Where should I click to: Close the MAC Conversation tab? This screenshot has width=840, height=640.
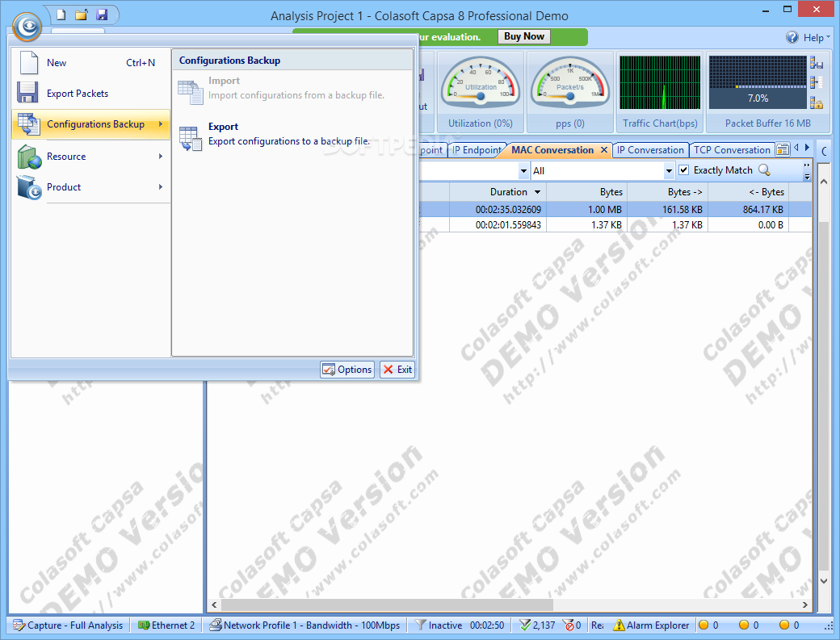604,150
